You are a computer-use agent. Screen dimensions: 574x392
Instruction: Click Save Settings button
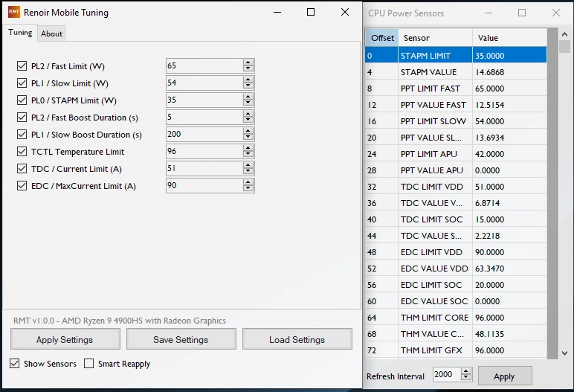click(180, 340)
